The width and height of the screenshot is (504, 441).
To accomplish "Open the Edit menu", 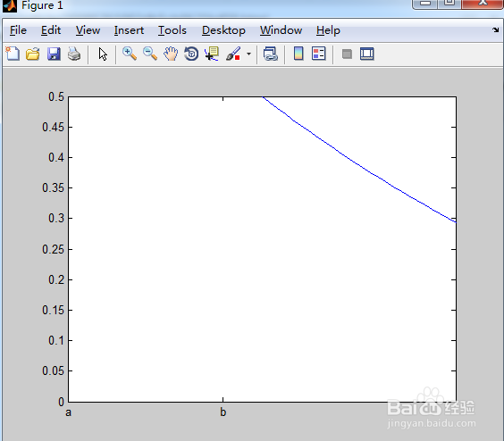I will 51,30.
